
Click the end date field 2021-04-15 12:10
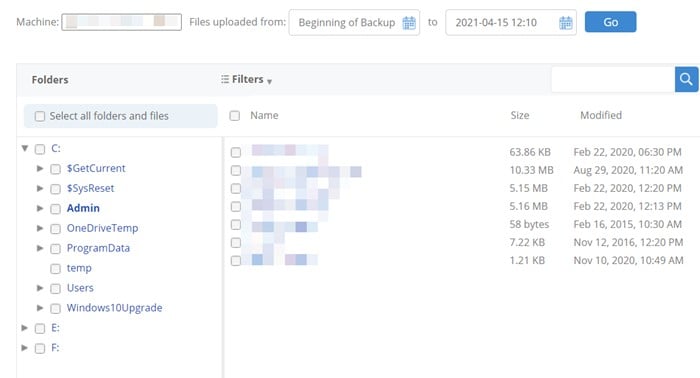point(511,22)
